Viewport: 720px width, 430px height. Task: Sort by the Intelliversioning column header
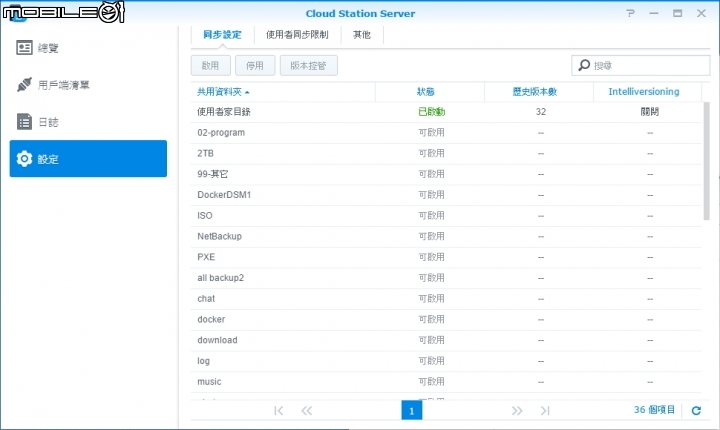[x=647, y=92]
